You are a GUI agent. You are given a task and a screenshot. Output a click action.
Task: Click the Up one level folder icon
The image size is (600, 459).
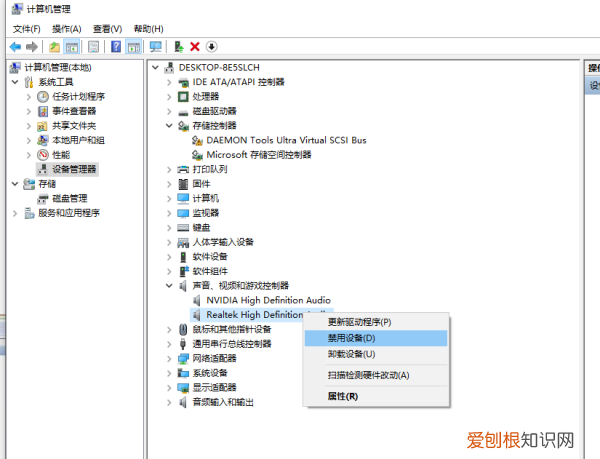pos(54,47)
